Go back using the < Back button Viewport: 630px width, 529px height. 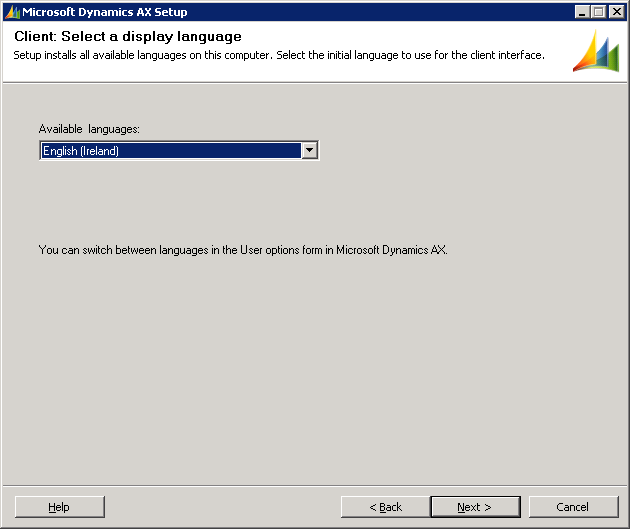click(385, 507)
